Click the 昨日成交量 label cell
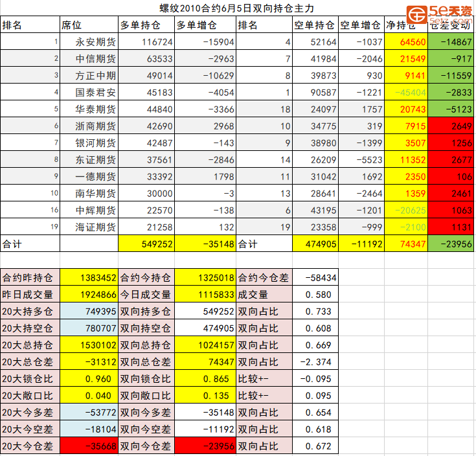476x456 pixels. pyautogui.click(x=30, y=294)
